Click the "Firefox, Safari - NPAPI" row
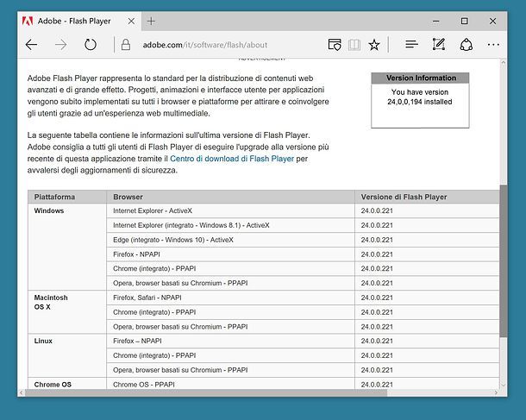Viewport: 526px width, 420px height. pos(230,298)
